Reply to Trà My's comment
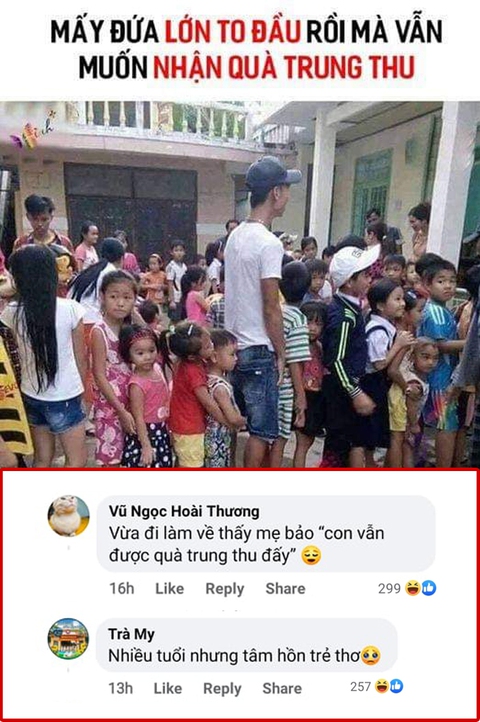480x722 pixels. [x=222, y=689]
